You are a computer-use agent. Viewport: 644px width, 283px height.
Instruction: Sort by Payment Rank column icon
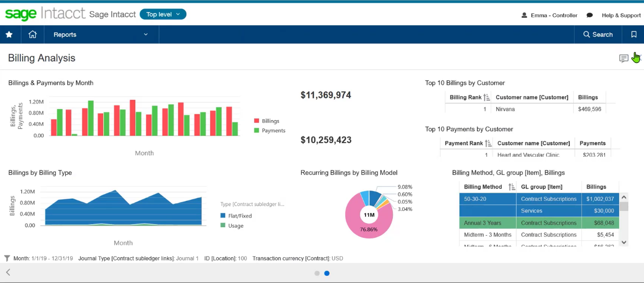[488, 144]
